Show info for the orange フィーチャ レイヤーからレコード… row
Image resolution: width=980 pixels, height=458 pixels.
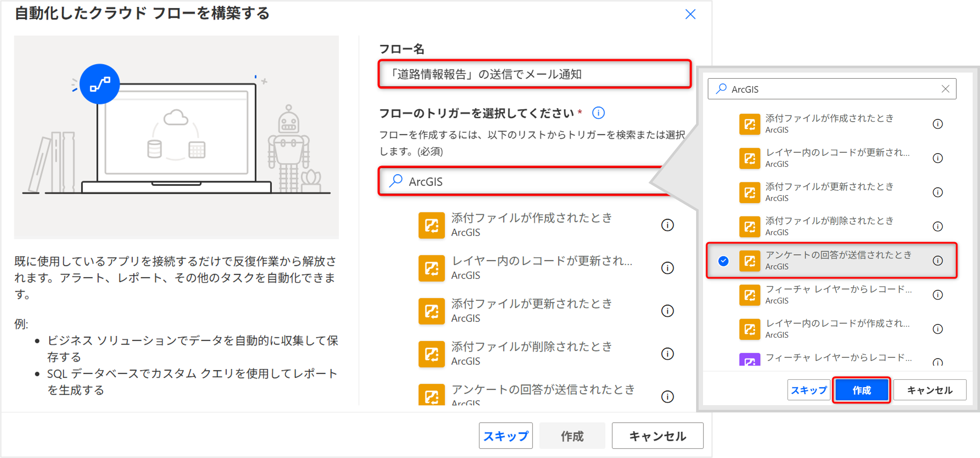[x=938, y=295]
